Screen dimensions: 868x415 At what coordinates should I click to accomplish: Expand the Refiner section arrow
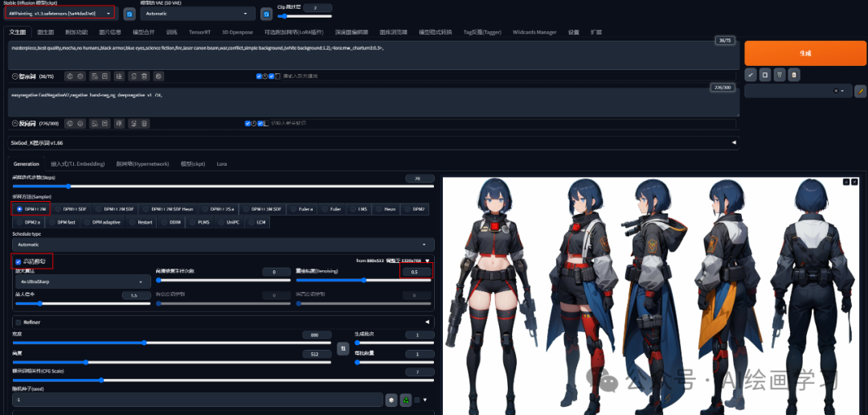[x=427, y=322]
